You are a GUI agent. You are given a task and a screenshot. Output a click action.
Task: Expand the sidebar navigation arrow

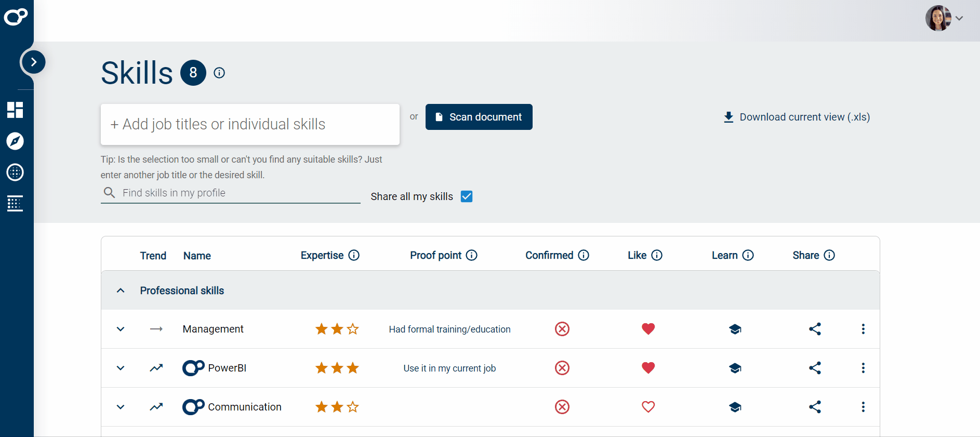(34, 62)
